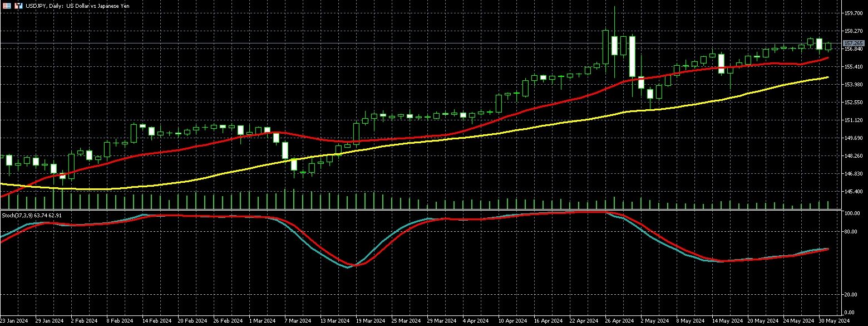Click the current price label 157.265
Viewport: 868px width, 326px height.
click(853, 43)
